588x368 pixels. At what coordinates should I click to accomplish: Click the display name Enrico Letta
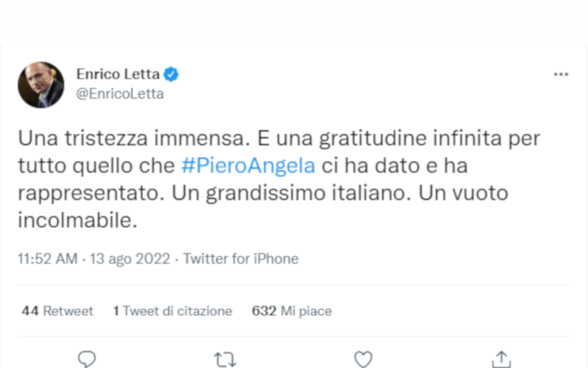(x=118, y=74)
